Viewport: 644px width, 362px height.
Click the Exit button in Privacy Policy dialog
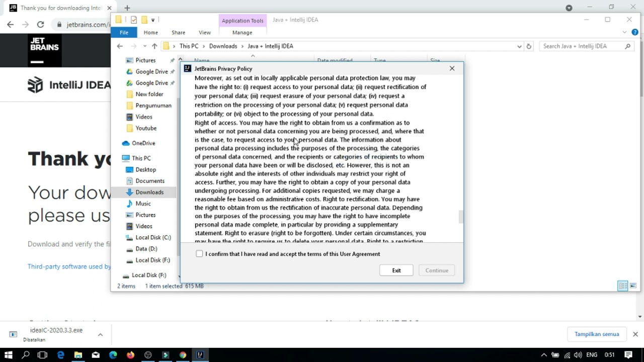click(x=396, y=270)
